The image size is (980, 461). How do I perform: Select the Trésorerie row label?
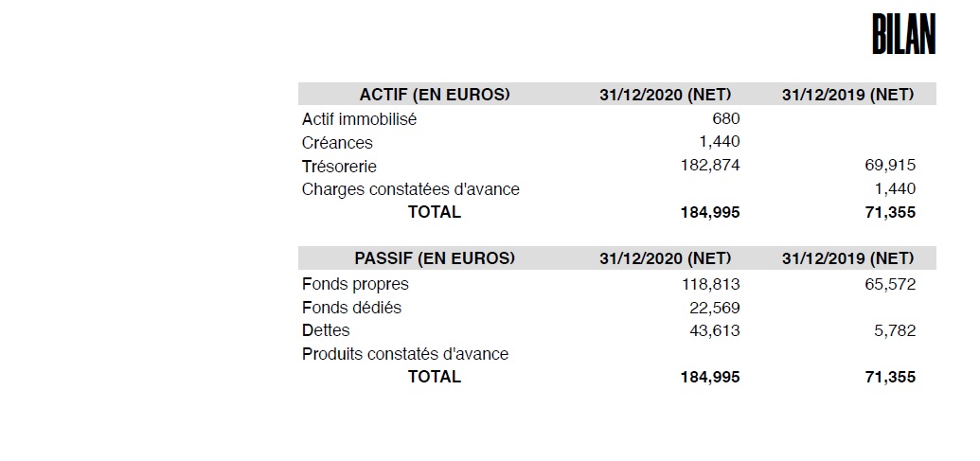coord(339,167)
